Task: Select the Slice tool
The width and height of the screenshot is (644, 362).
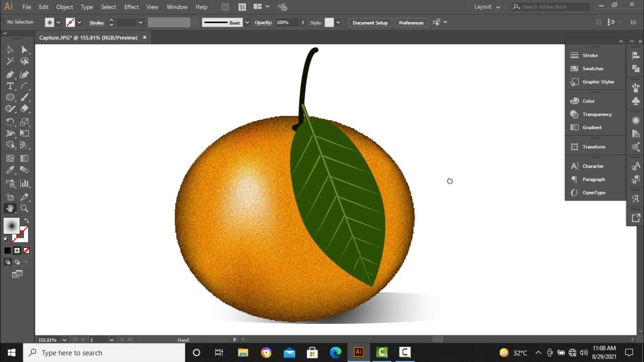Action: click(25, 197)
